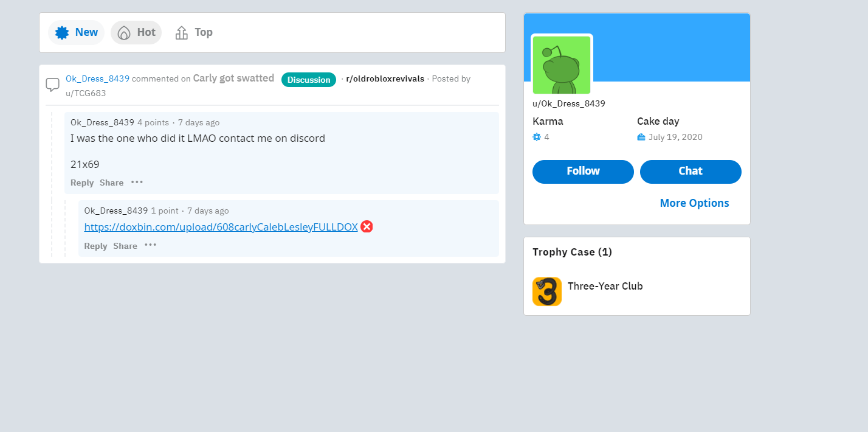Select the New sort icon
Image resolution: width=868 pixels, height=432 pixels.
62,32
